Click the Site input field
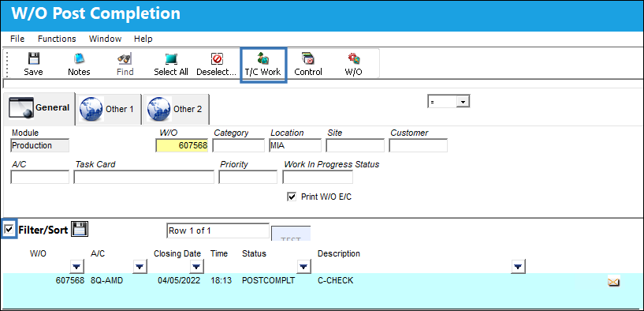Screen dimensions: 644x311 [356, 145]
